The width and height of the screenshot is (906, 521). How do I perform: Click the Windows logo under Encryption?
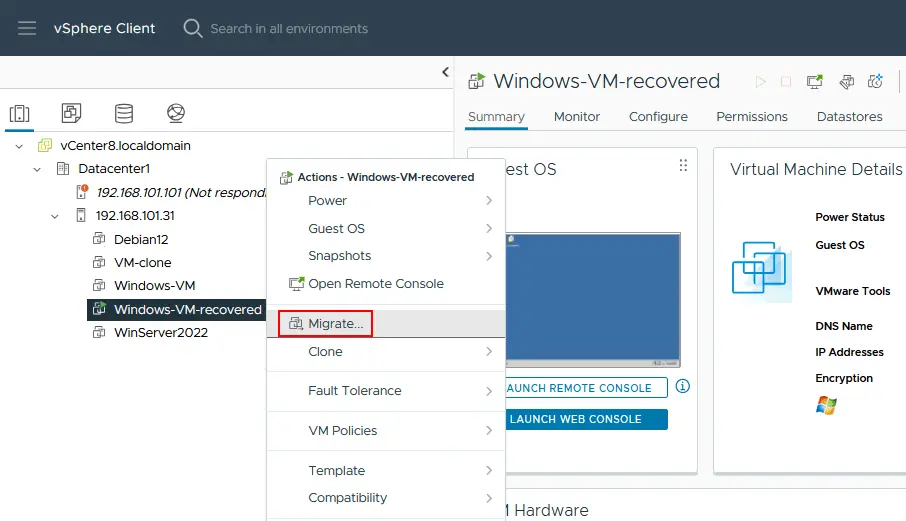(826, 405)
